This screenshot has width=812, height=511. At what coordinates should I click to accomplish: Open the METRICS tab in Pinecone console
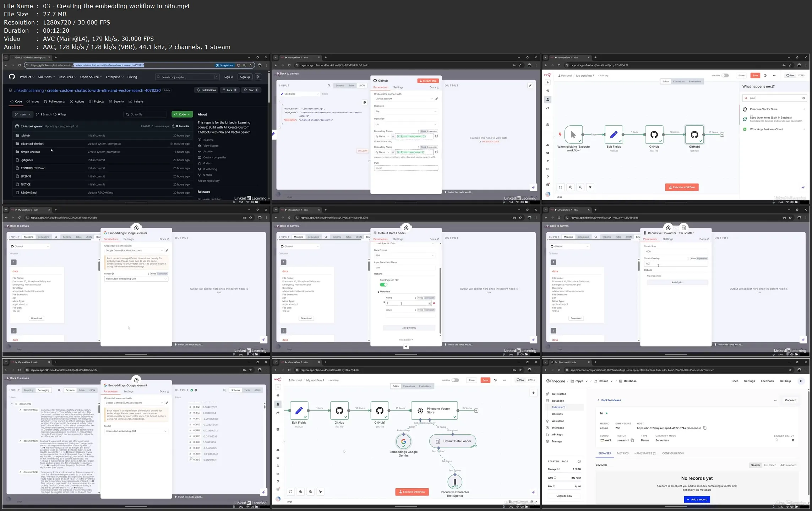(x=622, y=453)
